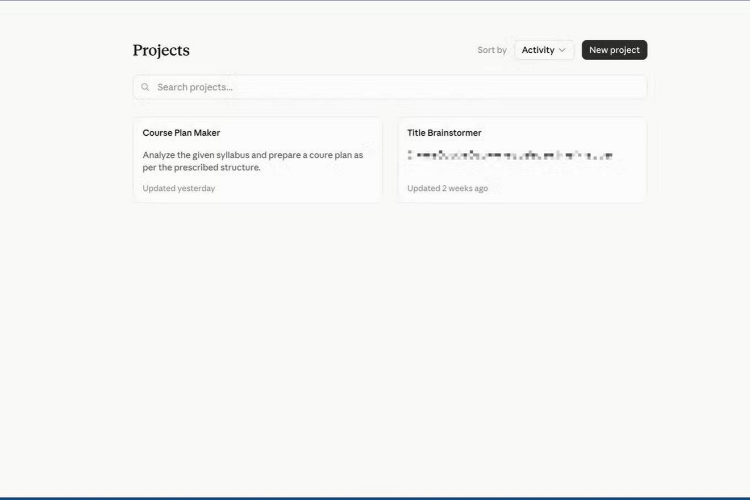Click the Projects heading

[x=161, y=50]
